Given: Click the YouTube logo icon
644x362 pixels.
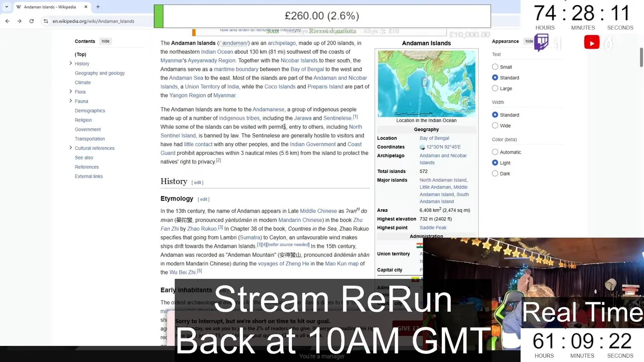Looking at the screenshot, I should tap(592, 43).
